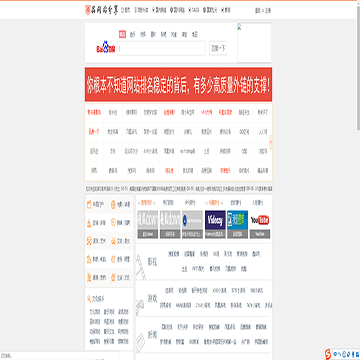Click the 影视 clapperboard section icon
The width and height of the screenshot is (360, 360).
pos(141,267)
